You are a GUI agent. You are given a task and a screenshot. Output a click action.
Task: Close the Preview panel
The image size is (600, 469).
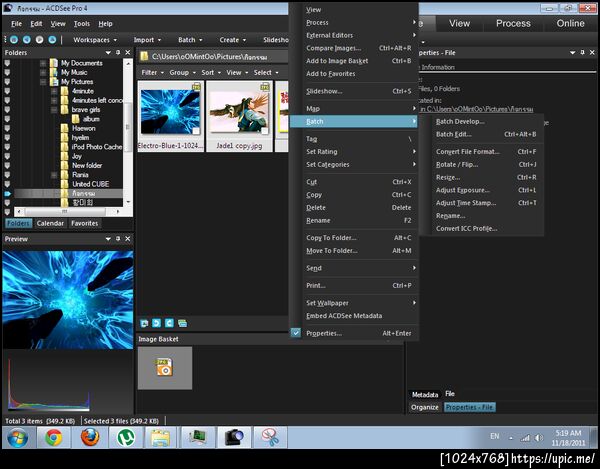click(x=128, y=239)
